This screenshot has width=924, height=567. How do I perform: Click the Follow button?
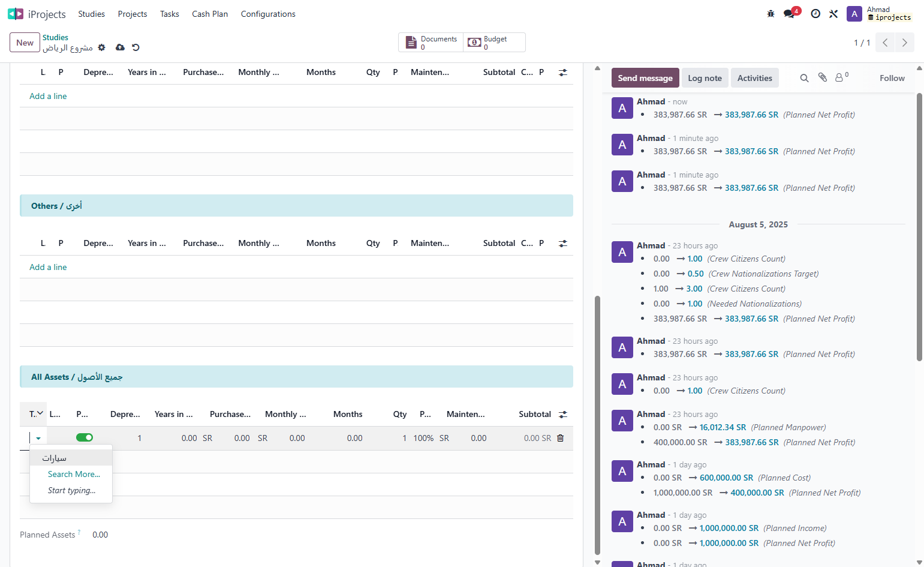tap(892, 78)
